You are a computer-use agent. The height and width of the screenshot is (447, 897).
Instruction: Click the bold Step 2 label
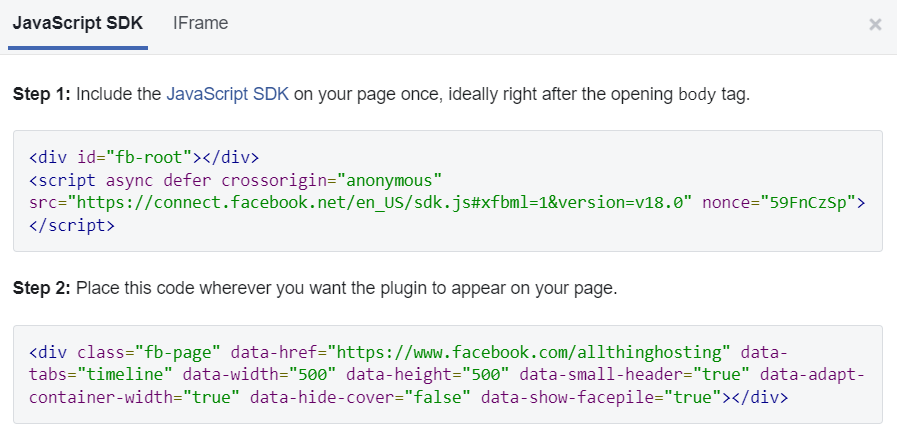point(42,290)
